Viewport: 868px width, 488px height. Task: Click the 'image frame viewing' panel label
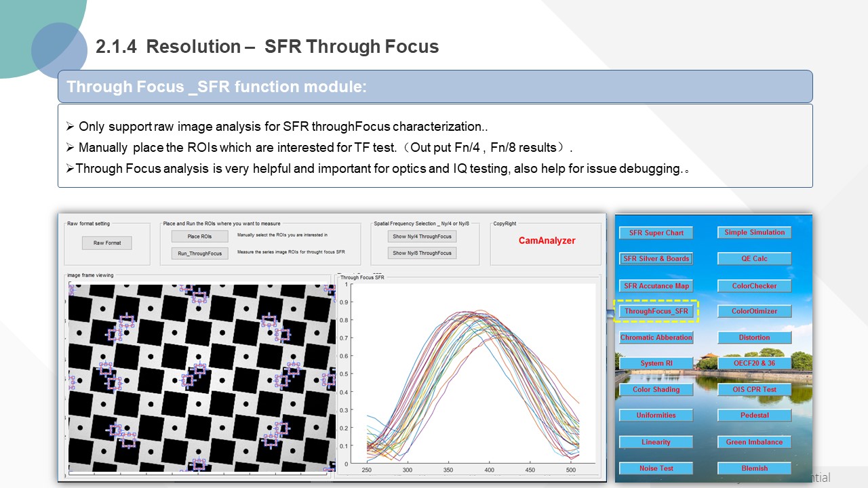[x=90, y=276]
